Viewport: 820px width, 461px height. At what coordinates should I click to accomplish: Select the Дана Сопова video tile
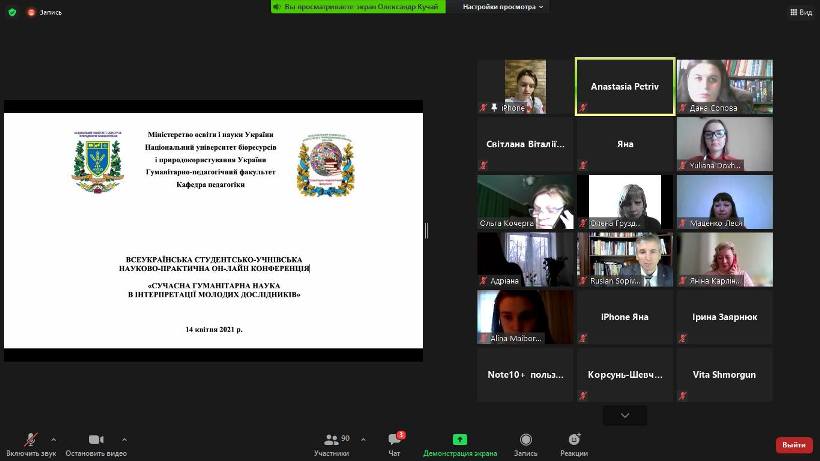pyautogui.click(x=725, y=86)
